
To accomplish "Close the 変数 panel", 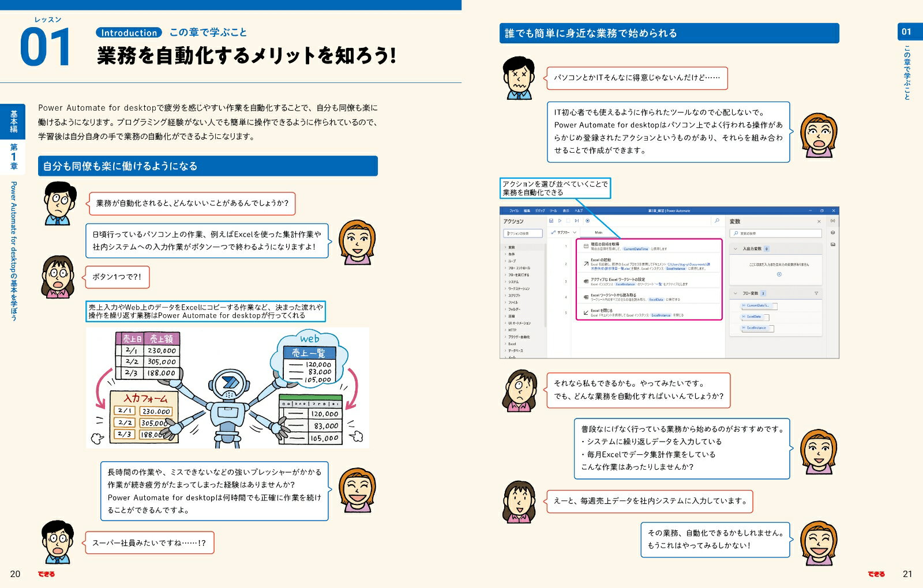I will click(819, 221).
